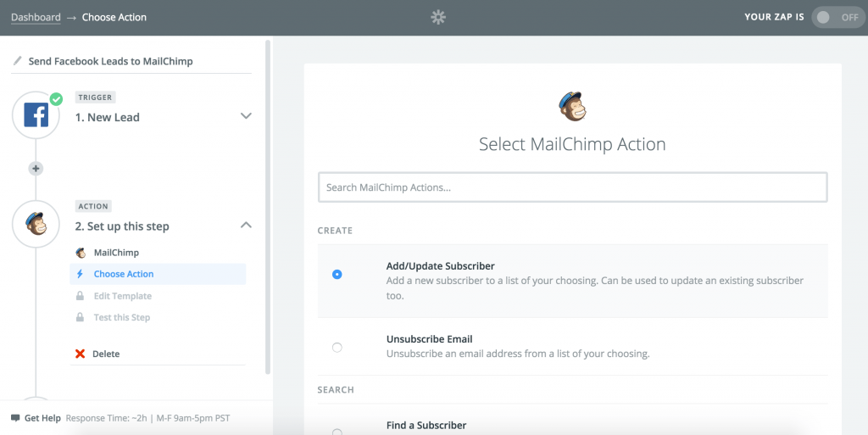The height and width of the screenshot is (435, 868).
Task: Collapse the Set up this step chevron
Action: click(x=247, y=225)
